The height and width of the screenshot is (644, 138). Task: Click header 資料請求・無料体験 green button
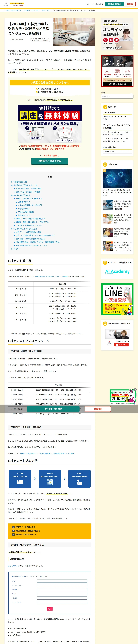pos(114,4)
